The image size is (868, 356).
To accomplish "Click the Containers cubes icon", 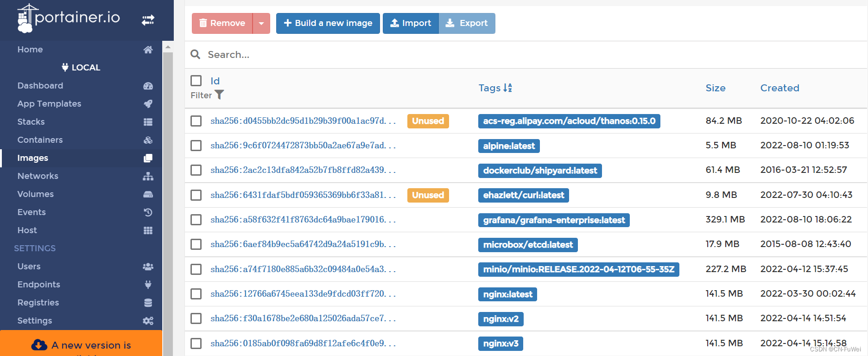I will 148,140.
